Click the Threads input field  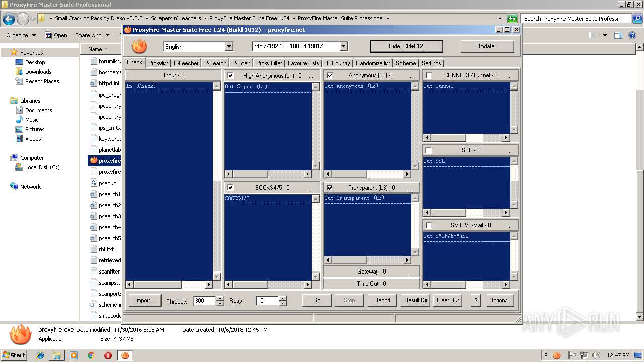tap(205, 301)
